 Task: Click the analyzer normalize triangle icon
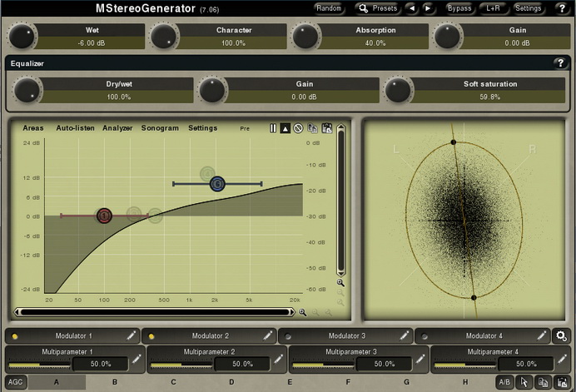click(x=285, y=128)
